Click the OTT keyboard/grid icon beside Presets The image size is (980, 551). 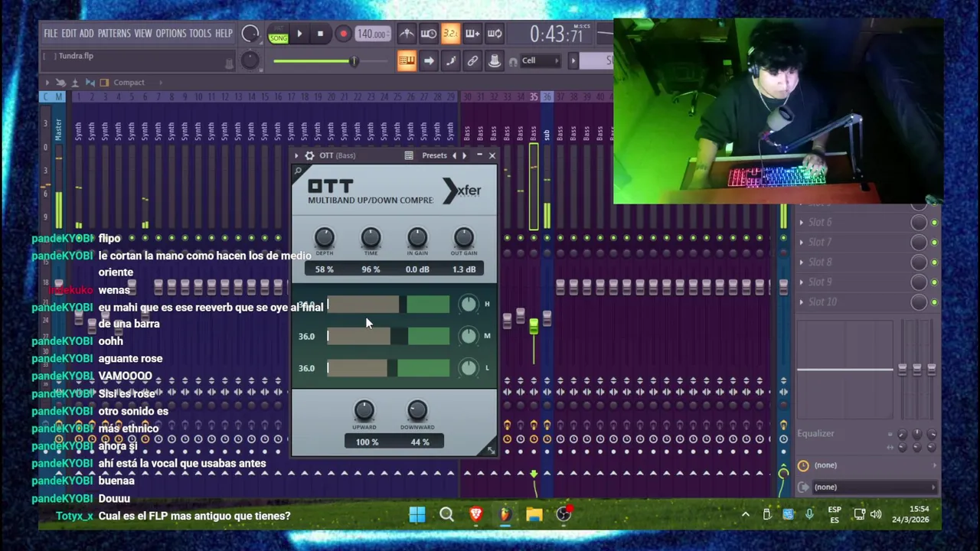(409, 155)
